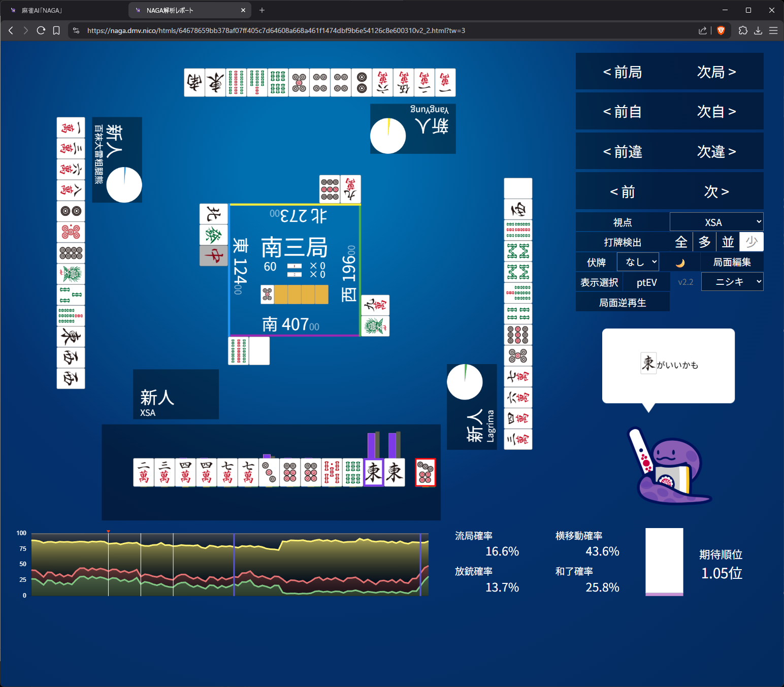This screenshot has height=687, width=784.
Task: Bookmark this page using bookmark icon
Action: (56, 30)
